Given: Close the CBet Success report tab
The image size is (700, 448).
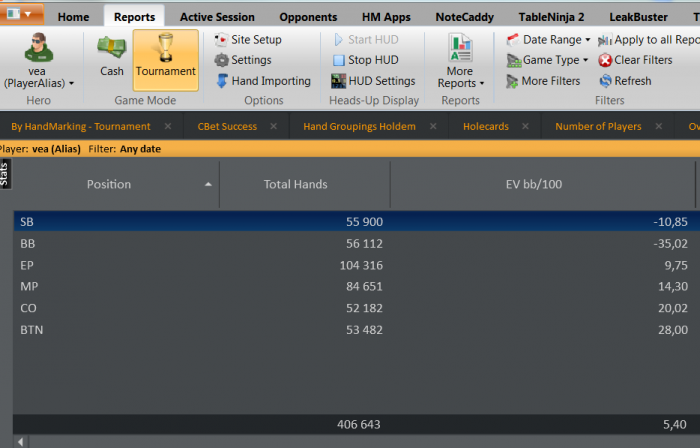Looking at the screenshot, I should (x=274, y=126).
